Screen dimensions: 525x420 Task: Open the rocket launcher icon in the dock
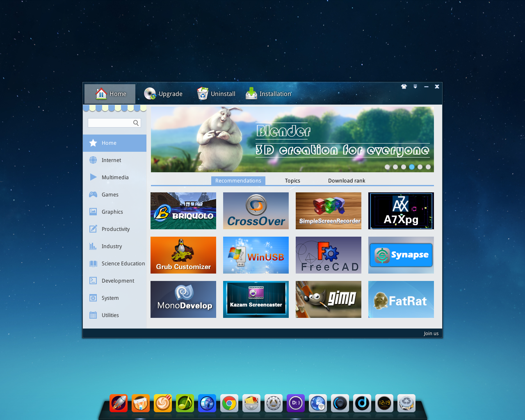(119, 404)
